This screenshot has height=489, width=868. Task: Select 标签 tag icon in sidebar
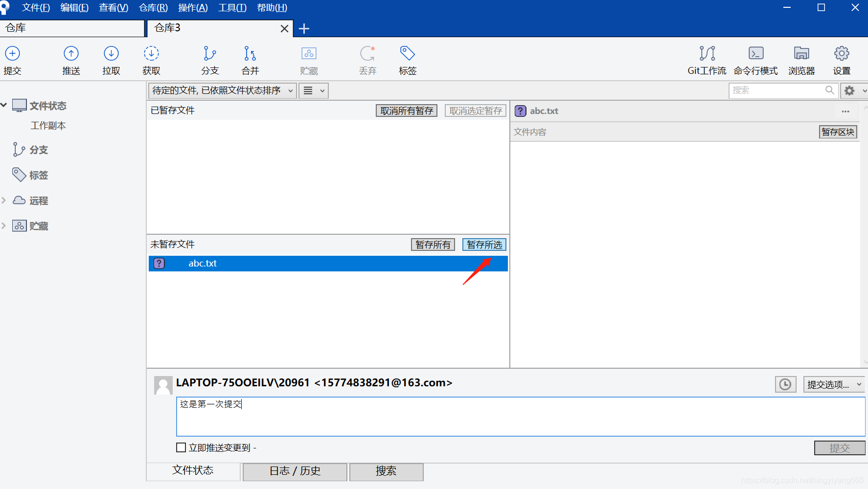(x=19, y=175)
